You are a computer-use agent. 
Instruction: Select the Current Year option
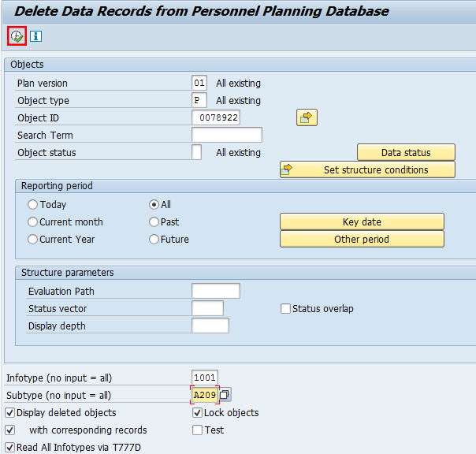click(x=33, y=240)
